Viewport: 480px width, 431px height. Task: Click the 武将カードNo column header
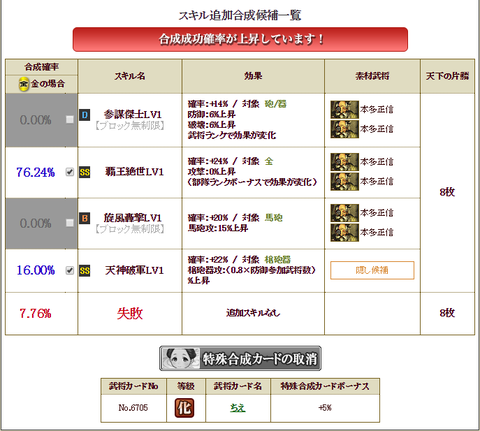coord(133,386)
